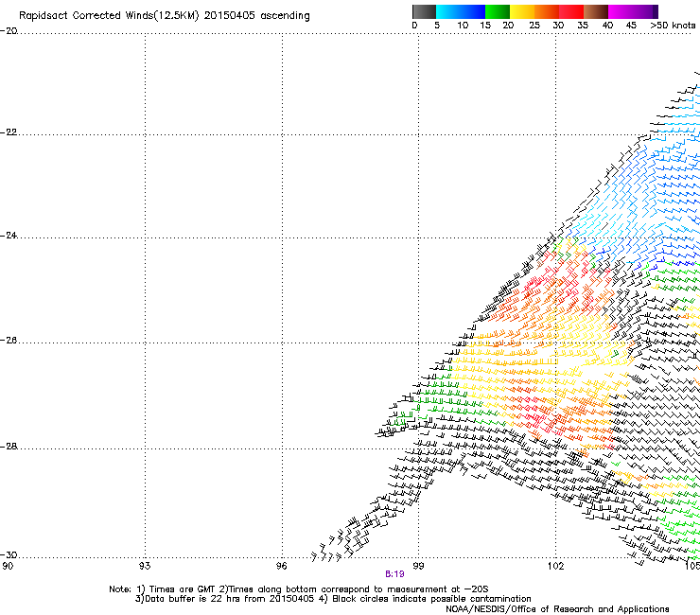Click the red 30-35 knots color swatch
Image resolution: width=700 pixels, height=615 pixels.
coord(571,11)
